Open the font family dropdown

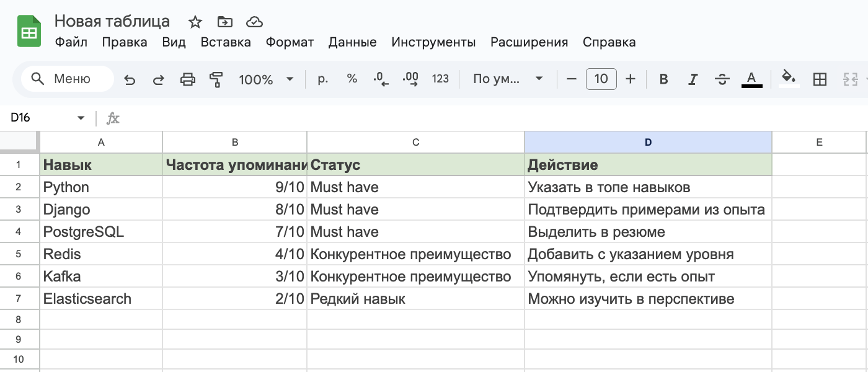[x=507, y=79]
